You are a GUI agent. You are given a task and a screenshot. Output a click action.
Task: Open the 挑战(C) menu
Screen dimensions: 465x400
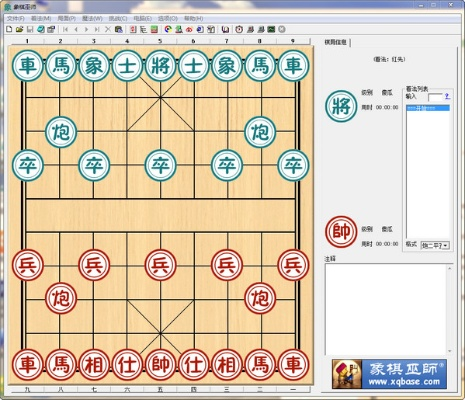tap(118, 18)
